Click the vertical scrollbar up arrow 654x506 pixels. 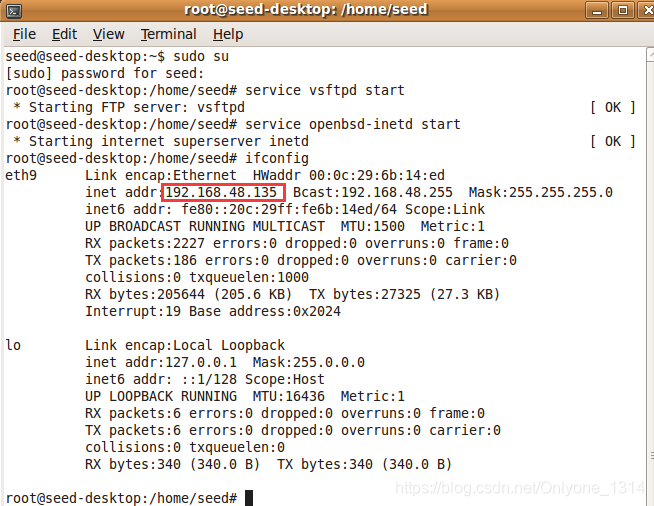tap(650, 55)
